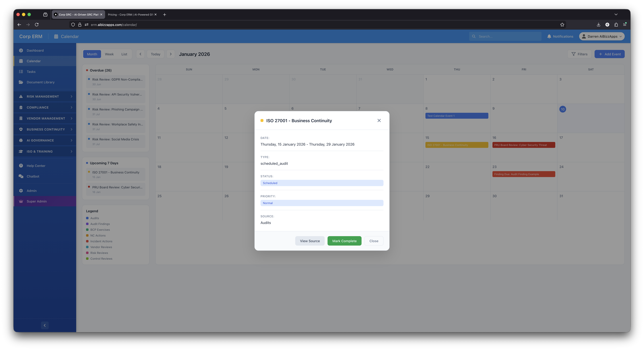The height and width of the screenshot is (350, 644).
Task: Click the Dashboard gauge icon in sidebar
Action: click(x=21, y=51)
